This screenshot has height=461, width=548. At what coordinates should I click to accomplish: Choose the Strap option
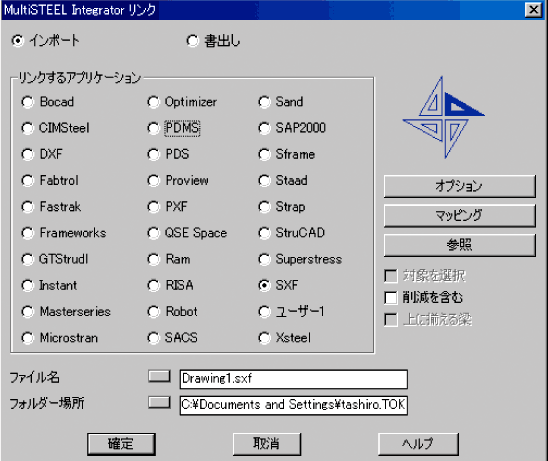(264, 207)
